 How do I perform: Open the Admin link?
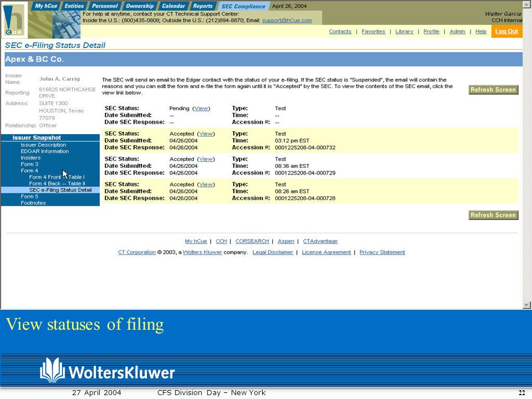[x=457, y=32]
